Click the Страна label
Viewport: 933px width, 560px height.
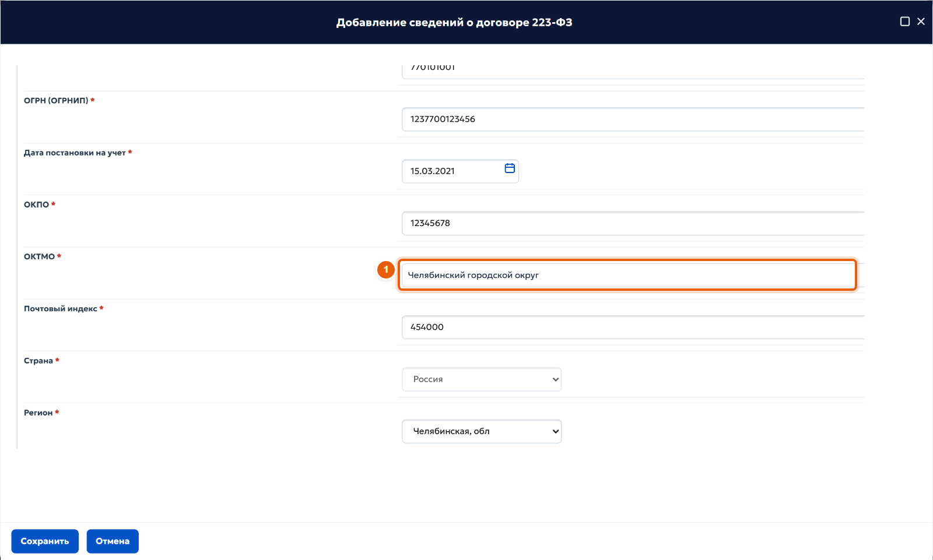(38, 361)
